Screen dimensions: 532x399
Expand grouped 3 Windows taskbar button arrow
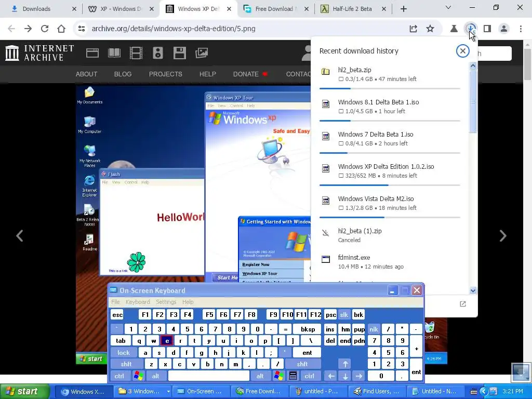click(x=168, y=392)
